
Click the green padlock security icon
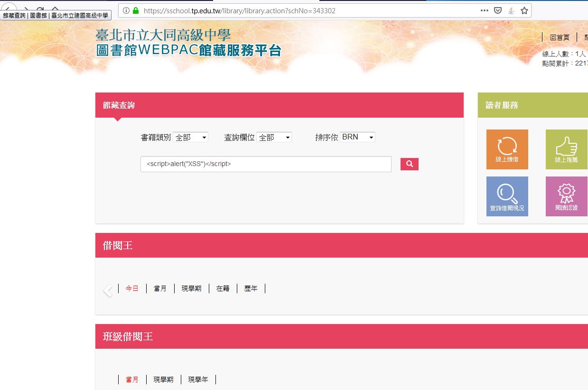pyautogui.click(x=136, y=10)
